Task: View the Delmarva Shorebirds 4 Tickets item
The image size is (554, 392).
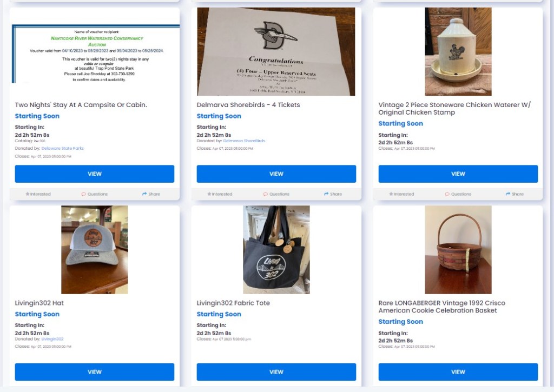Action: pos(276,174)
